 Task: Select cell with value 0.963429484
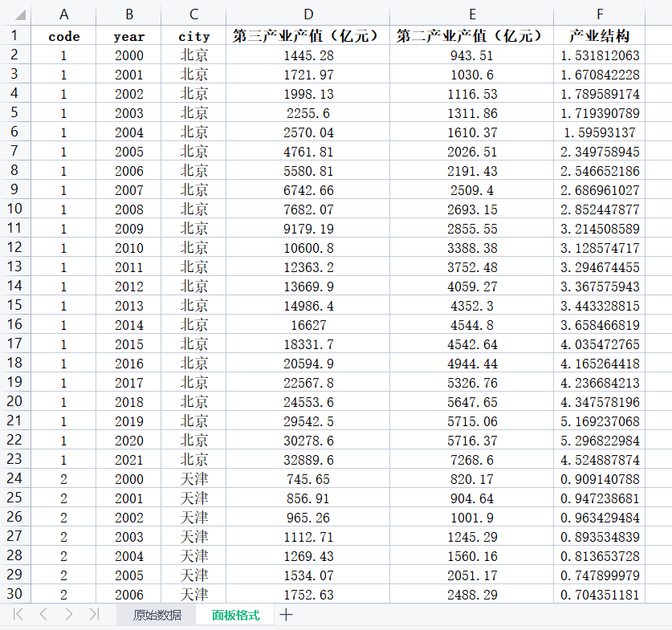600,518
